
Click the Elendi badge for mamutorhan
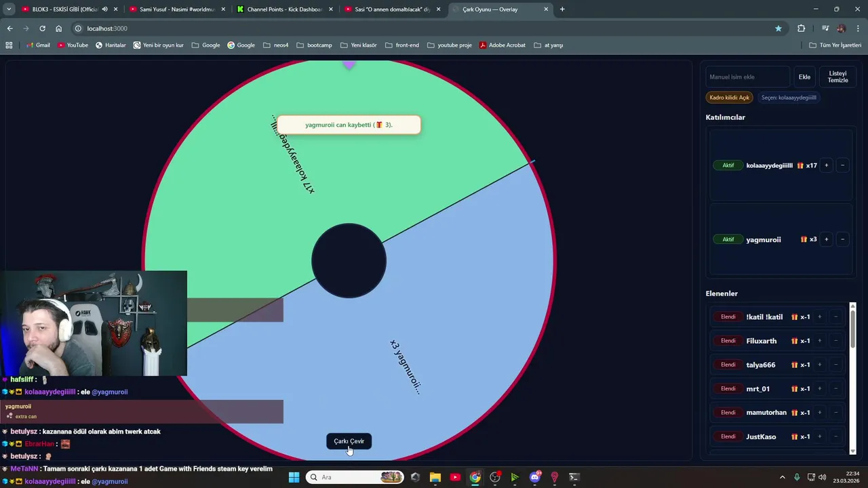(728, 412)
